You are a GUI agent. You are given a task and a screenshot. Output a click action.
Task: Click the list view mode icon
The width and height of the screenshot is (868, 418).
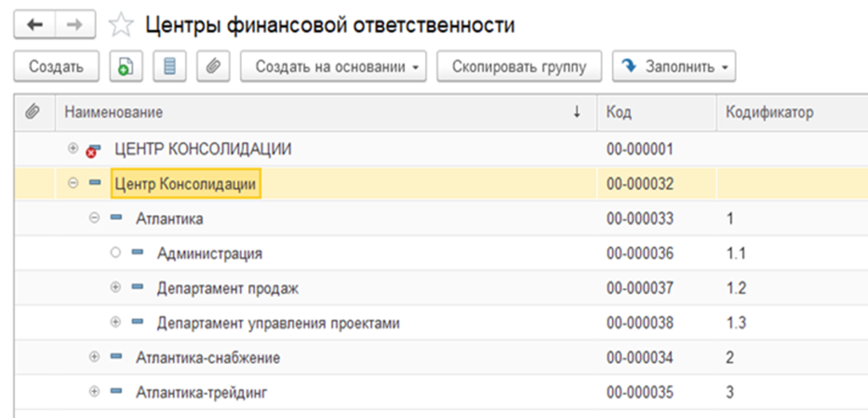(169, 67)
